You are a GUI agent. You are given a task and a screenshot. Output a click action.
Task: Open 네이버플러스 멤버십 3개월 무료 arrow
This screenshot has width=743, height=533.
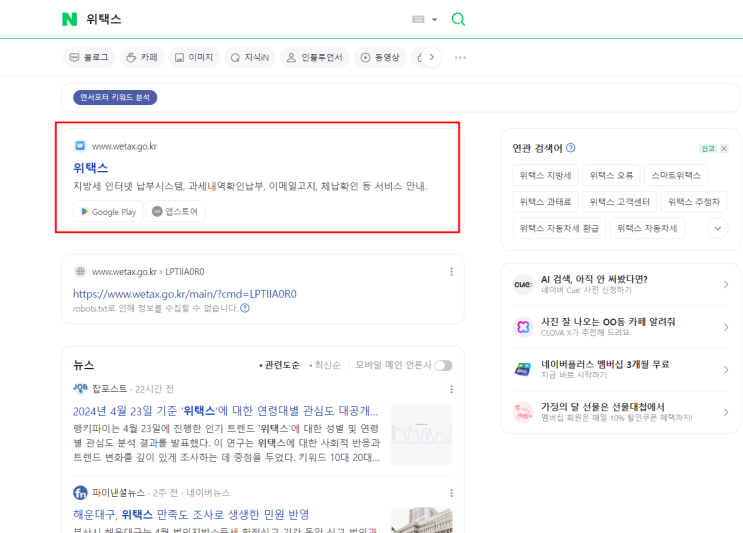tap(725, 370)
